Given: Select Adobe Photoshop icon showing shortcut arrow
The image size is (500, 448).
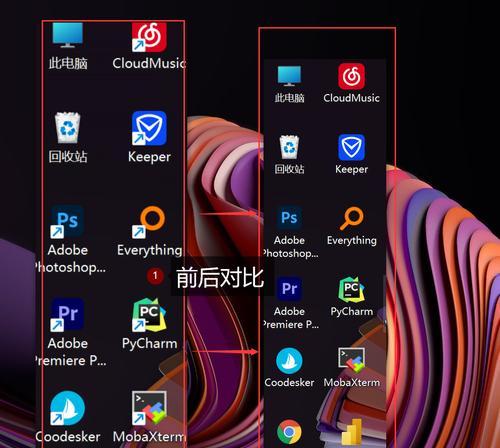Looking at the screenshot, I should click(67, 221).
